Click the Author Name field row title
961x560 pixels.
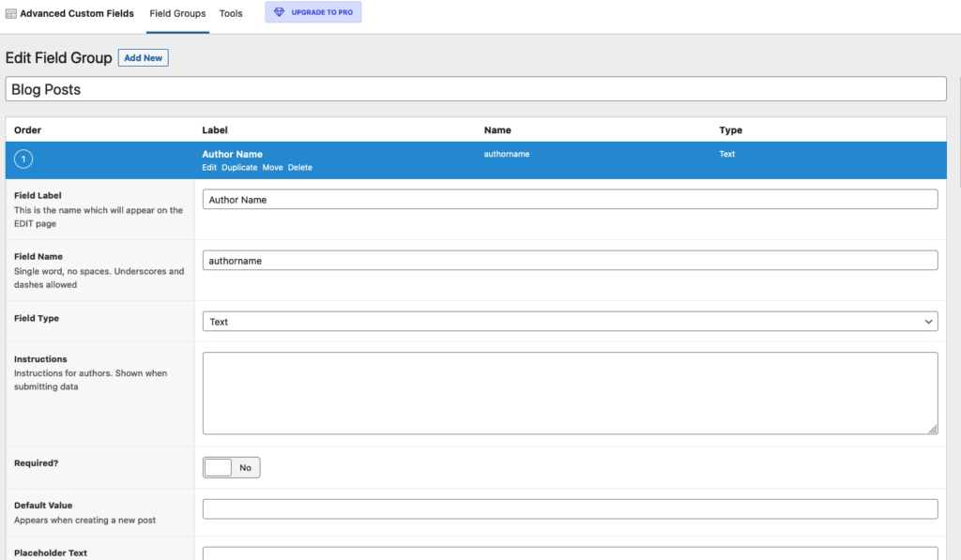233,155
